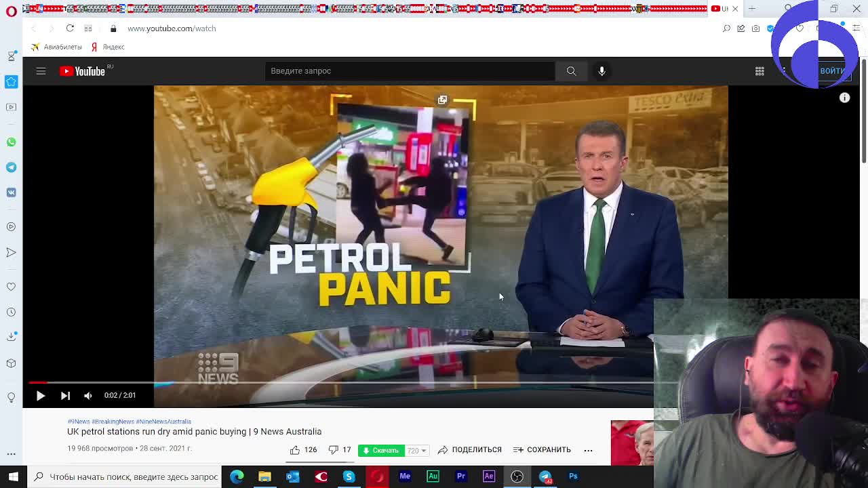Screen dimensions: 868x488
Task: Open history clock in Opera sidebar
Action: [x=11, y=312]
